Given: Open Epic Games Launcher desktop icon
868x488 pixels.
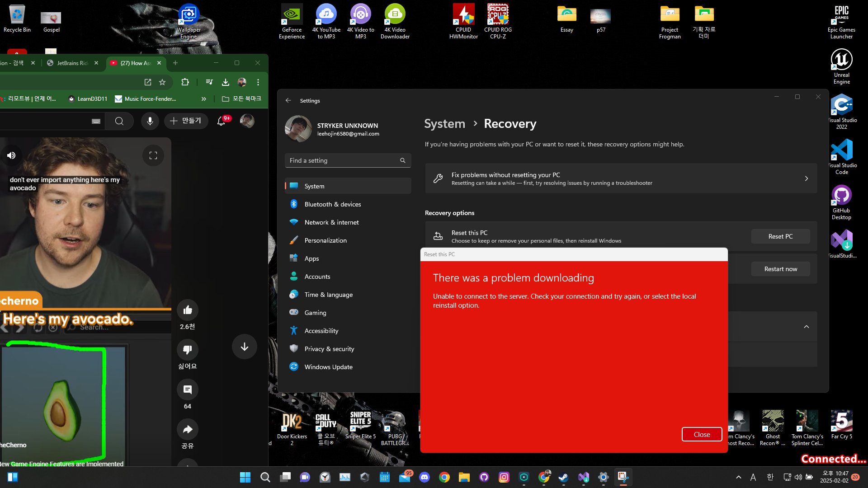Looking at the screenshot, I should pos(841,22).
